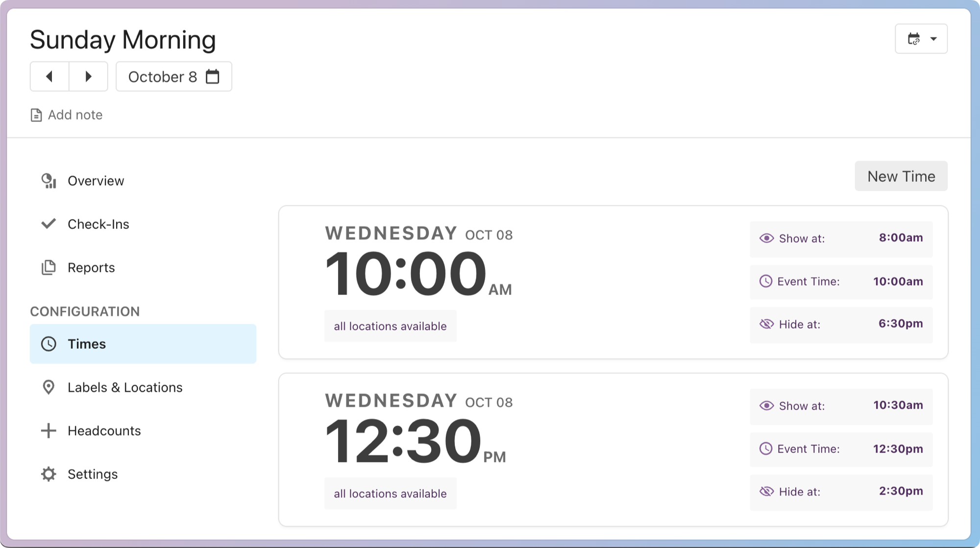Image resolution: width=980 pixels, height=548 pixels.
Task: Click the Add note link
Action: (x=75, y=115)
